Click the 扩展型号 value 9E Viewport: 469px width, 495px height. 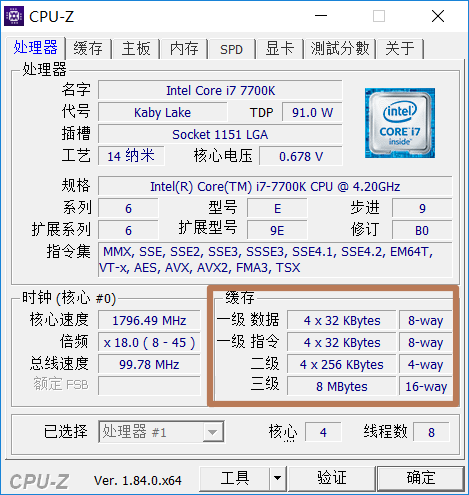[x=277, y=230]
